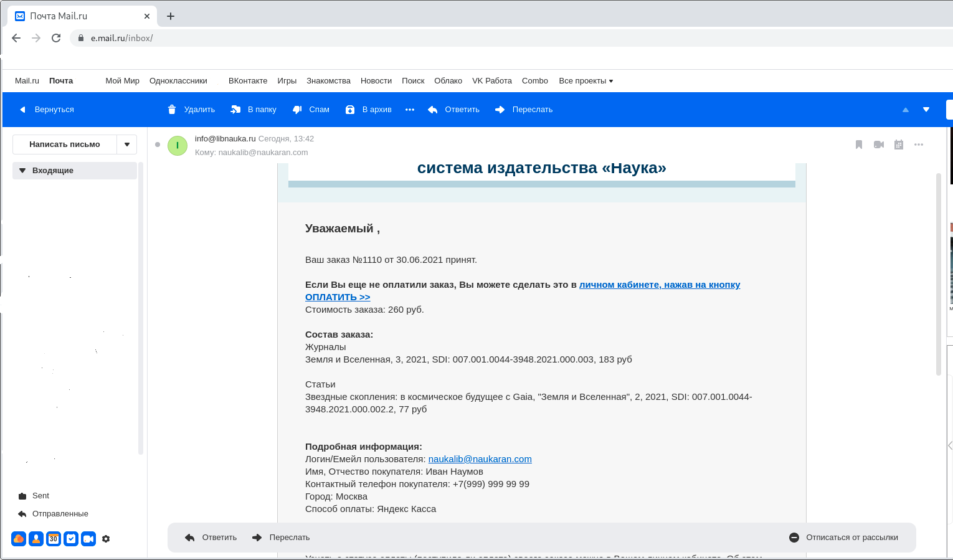The width and height of the screenshot is (953, 560).
Task: Collapse the Входящие folder triangle
Action: click(22, 171)
